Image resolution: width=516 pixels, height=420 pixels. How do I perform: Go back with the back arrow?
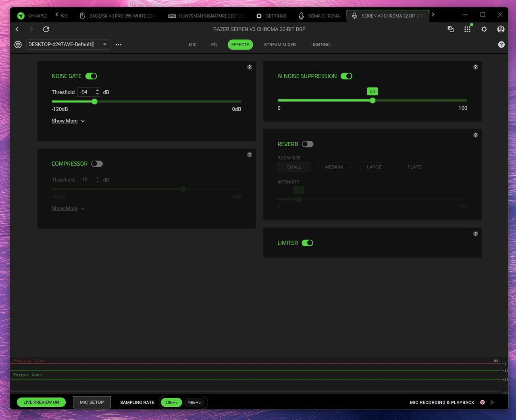click(x=17, y=29)
